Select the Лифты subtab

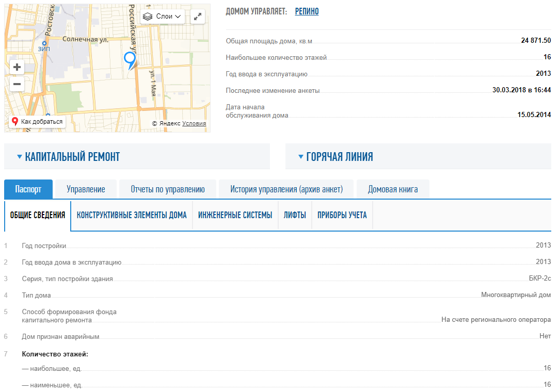tap(295, 215)
